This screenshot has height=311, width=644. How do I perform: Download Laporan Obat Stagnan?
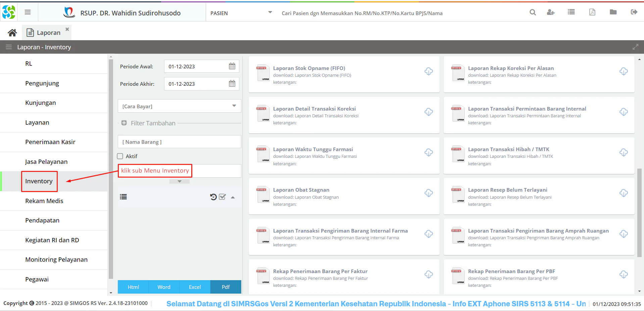tap(429, 193)
